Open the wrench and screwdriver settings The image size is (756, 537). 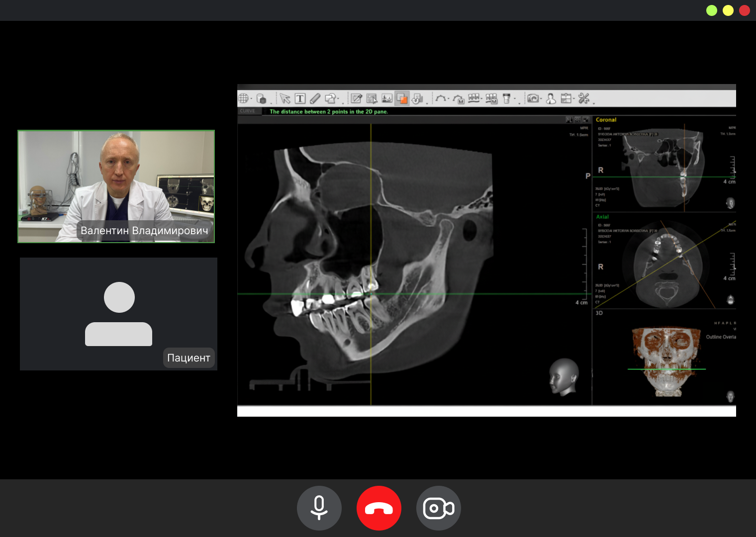583,98
